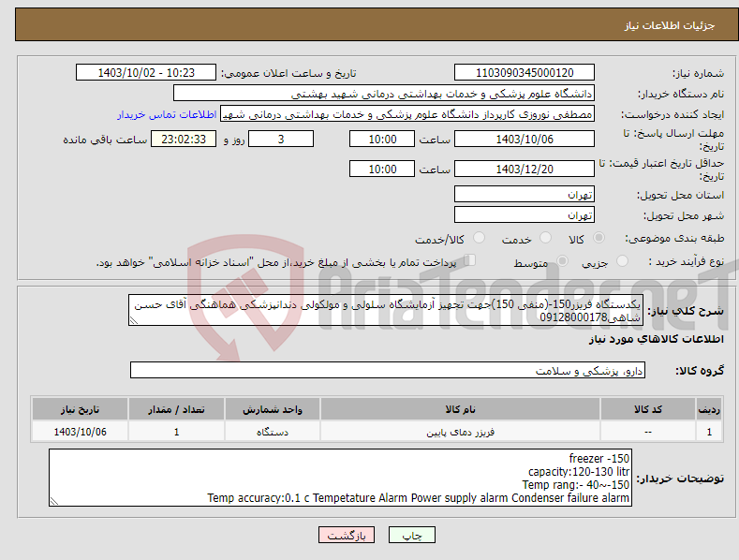Screen dimensions: 739x560
Task: Click the ردیف column header
Action: tap(709, 409)
